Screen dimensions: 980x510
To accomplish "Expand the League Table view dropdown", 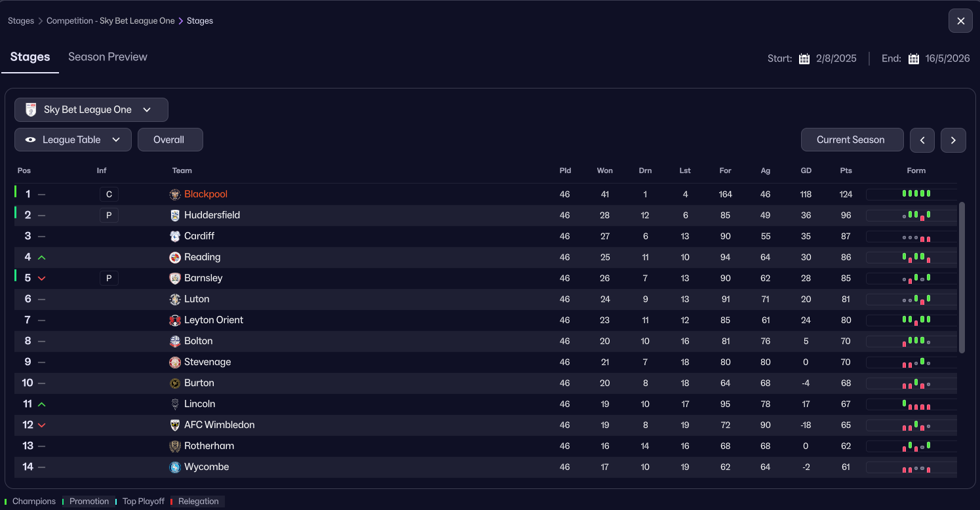I will pyautogui.click(x=73, y=140).
